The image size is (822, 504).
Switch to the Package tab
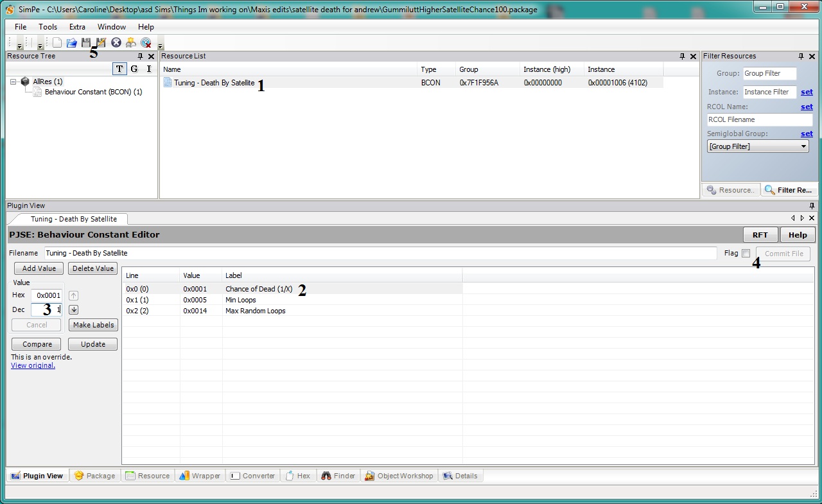tap(95, 476)
